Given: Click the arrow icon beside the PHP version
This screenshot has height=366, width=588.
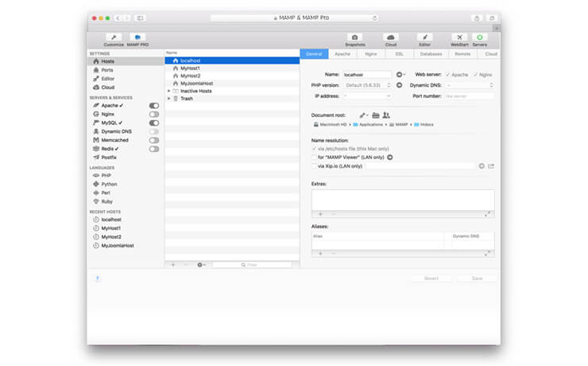Looking at the screenshot, I should pos(400,85).
